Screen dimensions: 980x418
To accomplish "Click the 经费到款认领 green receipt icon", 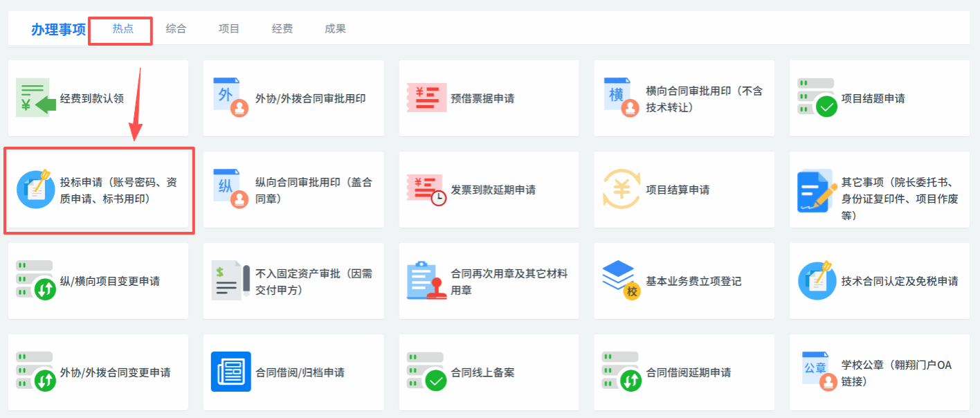I will (34, 98).
